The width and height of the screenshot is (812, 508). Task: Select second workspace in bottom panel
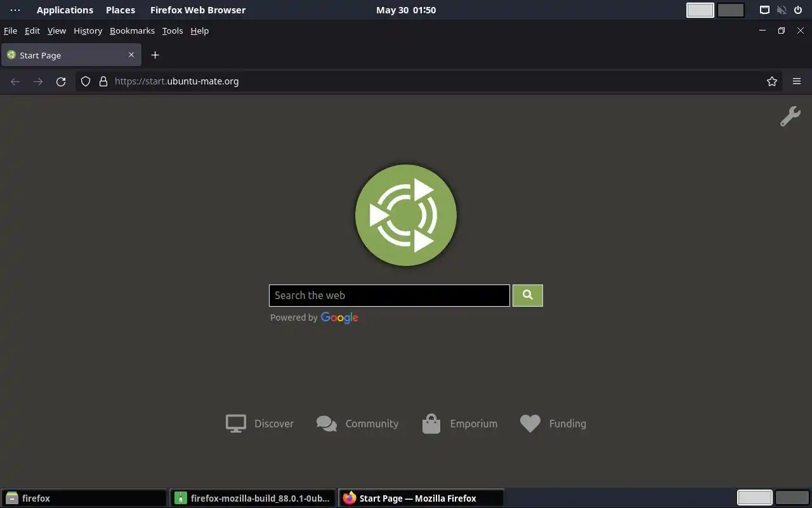point(792,498)
